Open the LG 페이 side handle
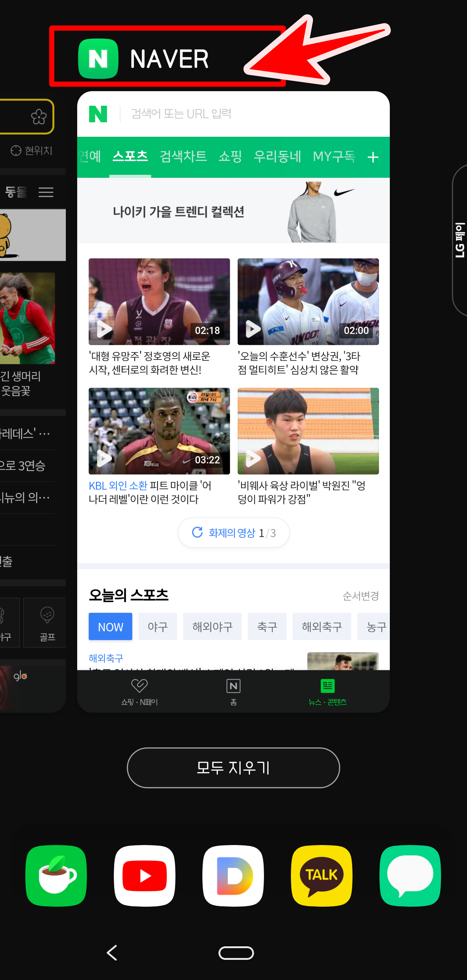The width and height of the screenshot is (467, 980). [x=460, y=240]
